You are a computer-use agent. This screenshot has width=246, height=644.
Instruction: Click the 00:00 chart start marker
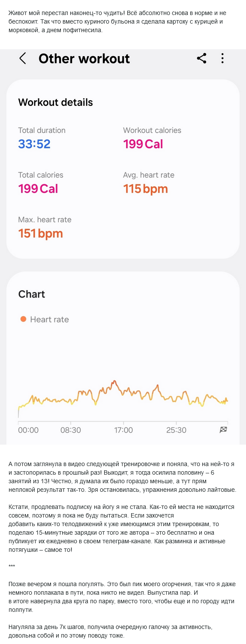pos(28,430)
